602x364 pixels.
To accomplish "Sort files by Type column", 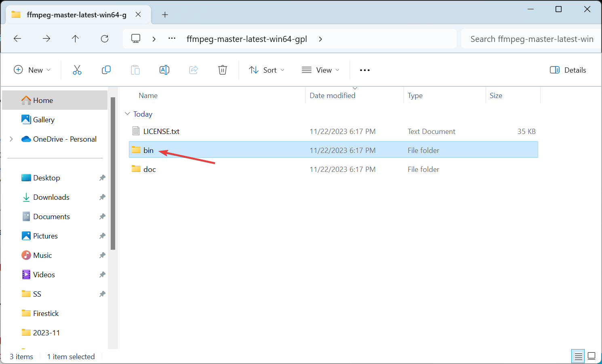I will pos(415,96).
